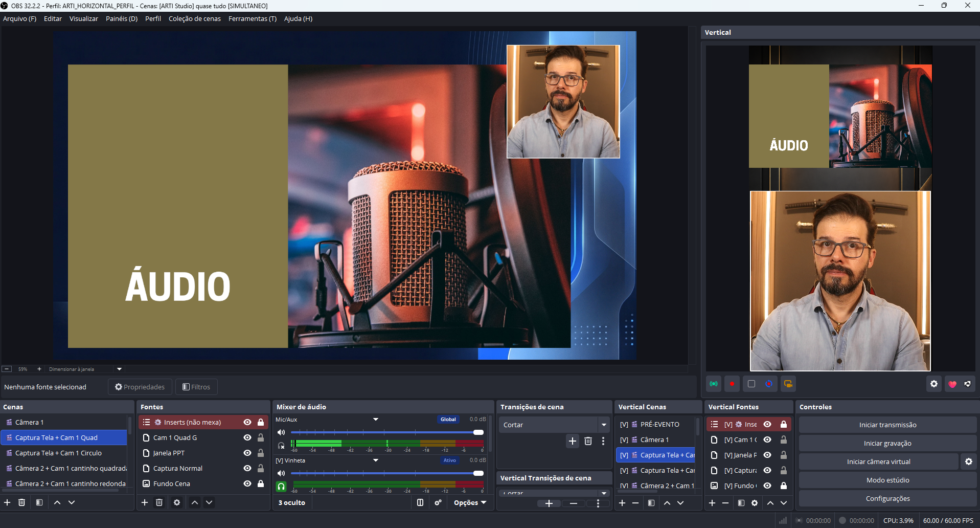Open the Arquivo (F) menu
Viewport: 980px width, 528px height.
(19, 18)
